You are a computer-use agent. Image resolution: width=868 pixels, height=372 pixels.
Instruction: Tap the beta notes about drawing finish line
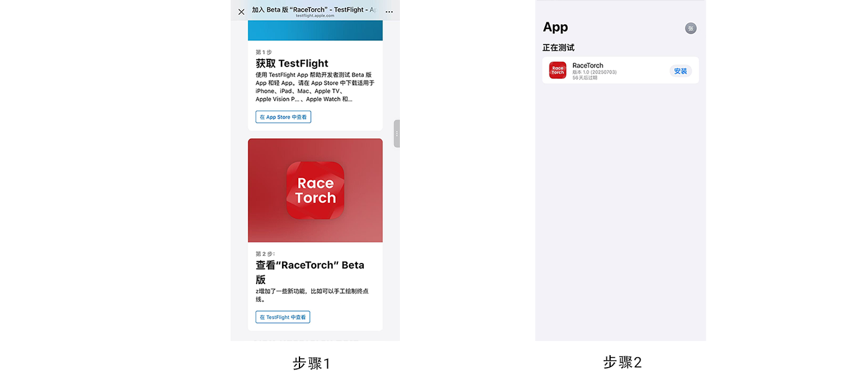(312, 295)
